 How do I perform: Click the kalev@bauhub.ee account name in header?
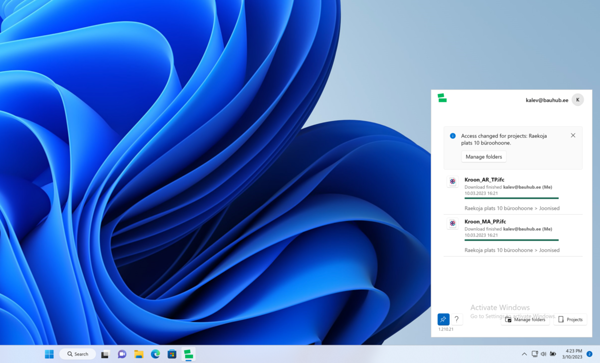547,100
